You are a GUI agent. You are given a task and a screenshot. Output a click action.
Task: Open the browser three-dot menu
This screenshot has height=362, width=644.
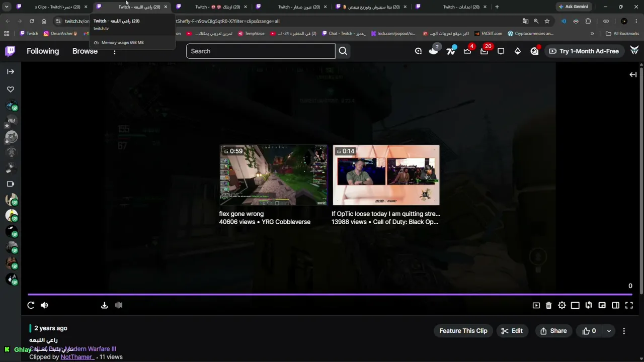[636, 21]
